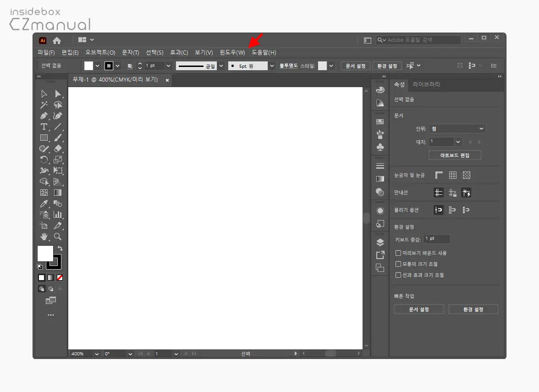Open Edit Toolbar three dots
This screenshot has height=392, width=539.
51,315
